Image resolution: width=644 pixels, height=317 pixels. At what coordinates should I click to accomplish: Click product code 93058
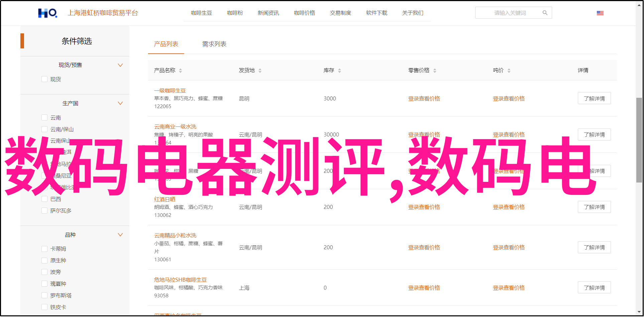click(x=161, y=295)
